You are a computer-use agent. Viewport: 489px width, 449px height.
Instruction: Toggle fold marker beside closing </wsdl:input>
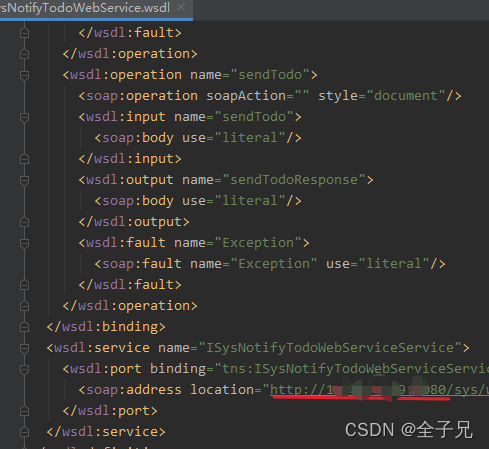(24, 159)
